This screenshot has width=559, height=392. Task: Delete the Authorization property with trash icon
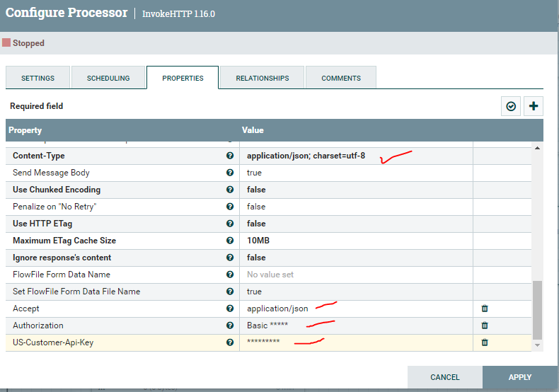(x=485, y=325)
